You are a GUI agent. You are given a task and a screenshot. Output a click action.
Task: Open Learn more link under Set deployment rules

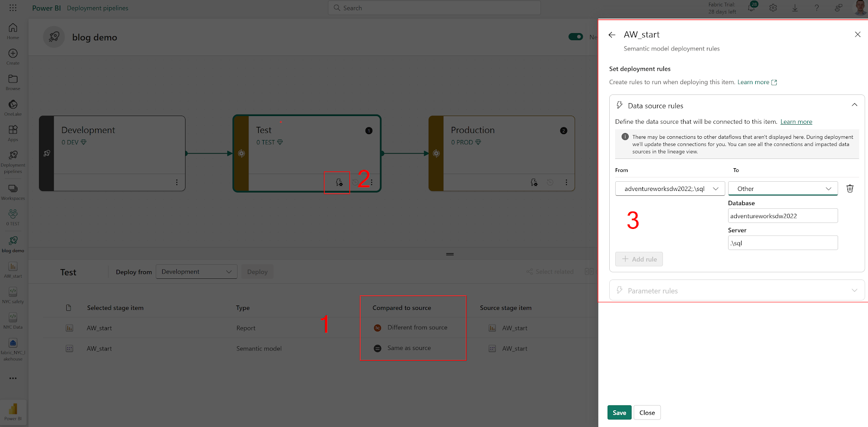[x=757, y=82]
